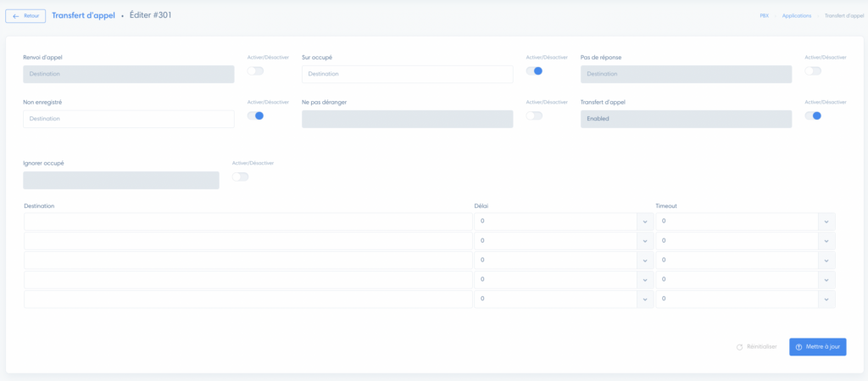Disable the Sur occupé toggle
The height and width of the screenshot is (381, 868).
coord(534,71)
